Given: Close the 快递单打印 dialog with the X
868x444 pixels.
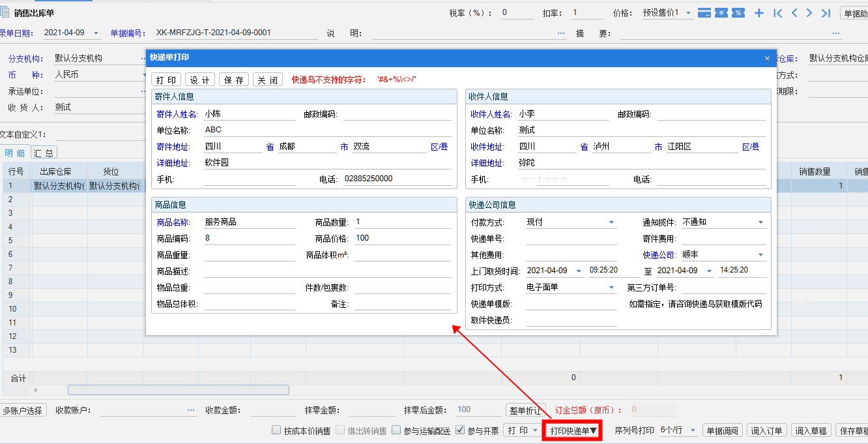Looking at the screenshot, I should pos(767,58).
